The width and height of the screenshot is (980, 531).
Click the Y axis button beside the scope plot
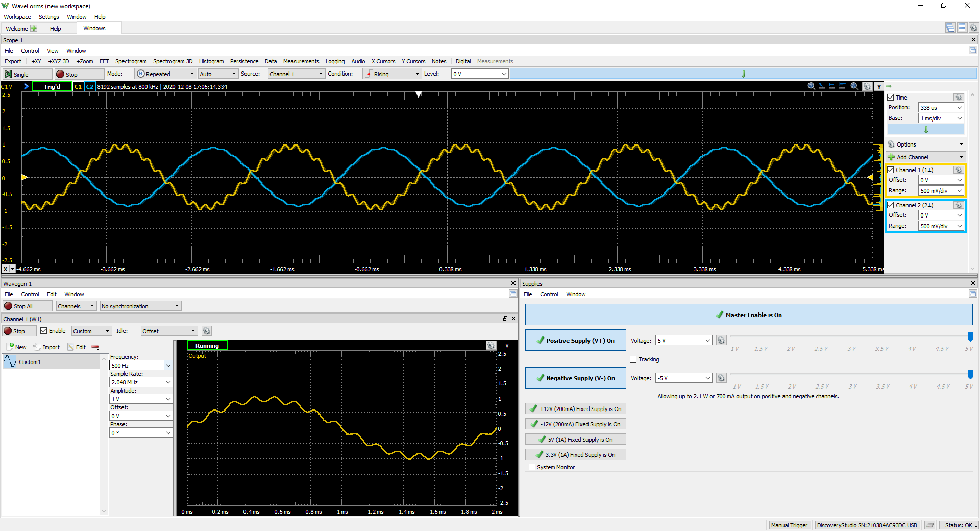tap(879, 86)
